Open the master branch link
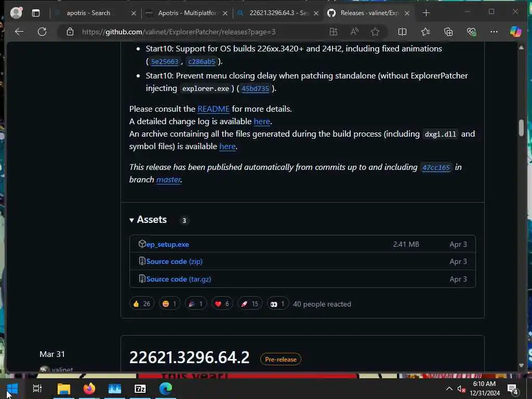 [168, 179]
